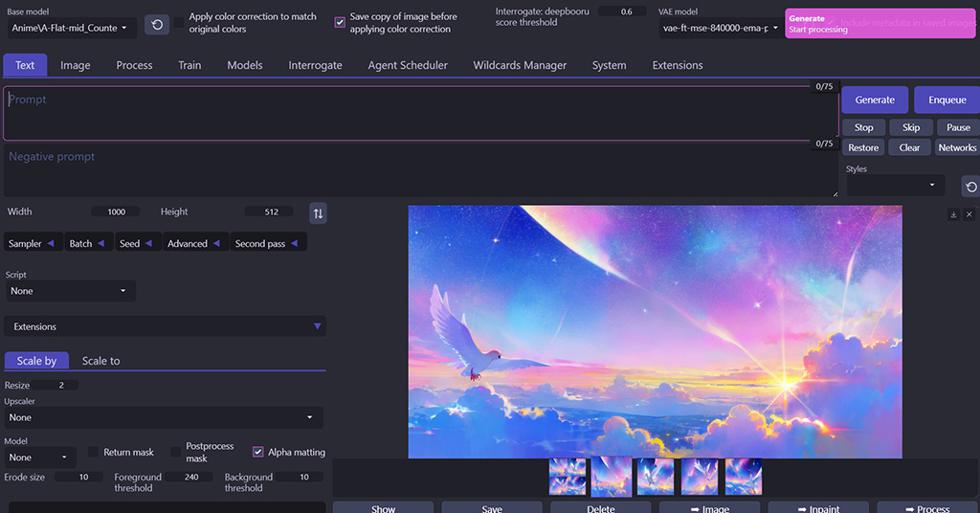Open the Base model dropdown
This screenshot has width=980, height=513.
point(71,28)
